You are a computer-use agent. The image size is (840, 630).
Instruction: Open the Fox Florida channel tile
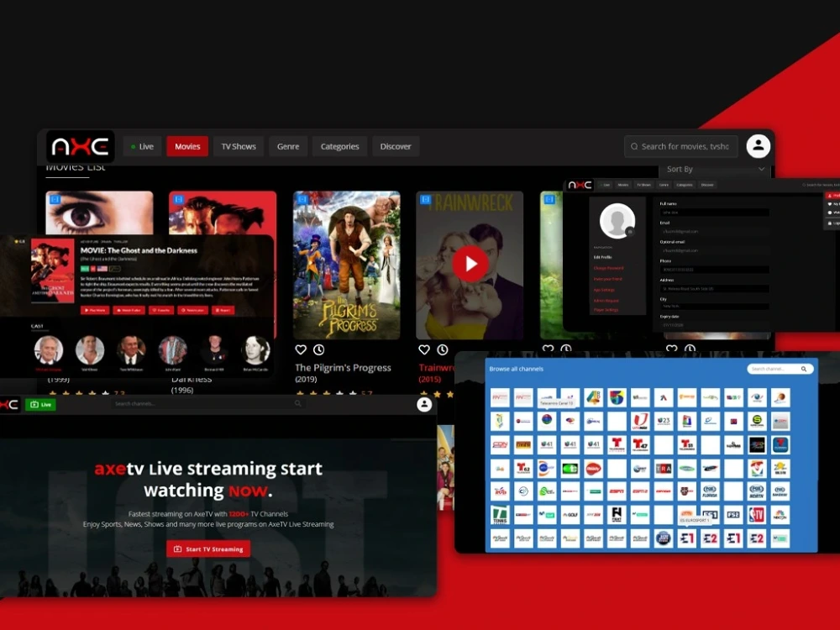(710, 491)
